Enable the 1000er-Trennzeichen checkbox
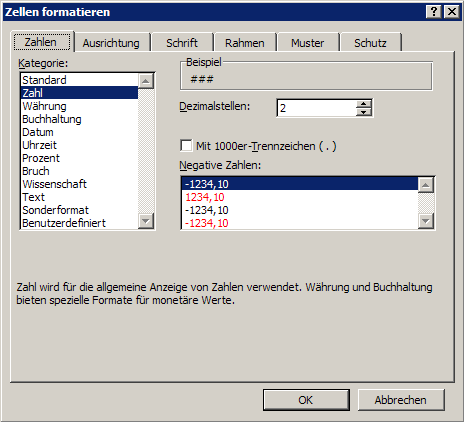Image resolution: width=465 pixels, height=423 pixels. pyautogui.click(x=186, y=146)
